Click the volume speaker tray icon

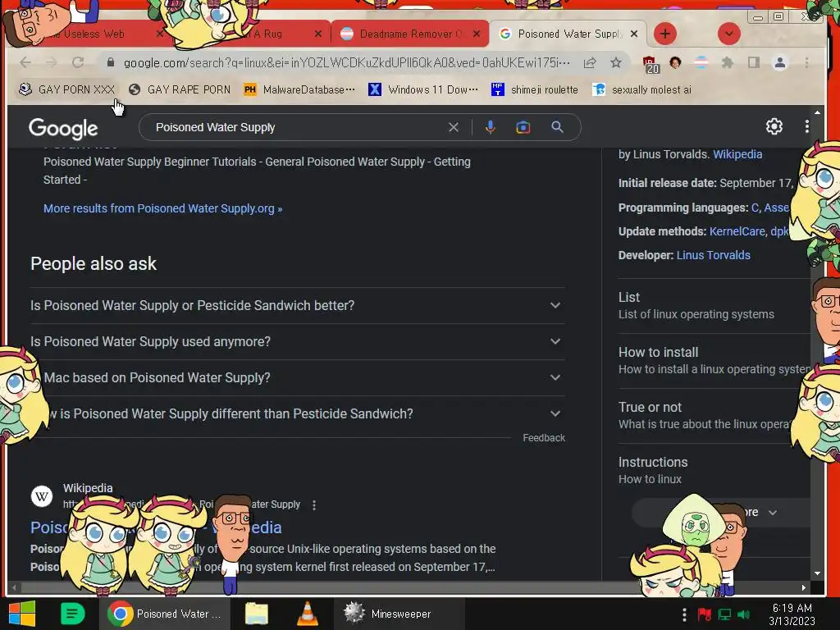(743, 614)
